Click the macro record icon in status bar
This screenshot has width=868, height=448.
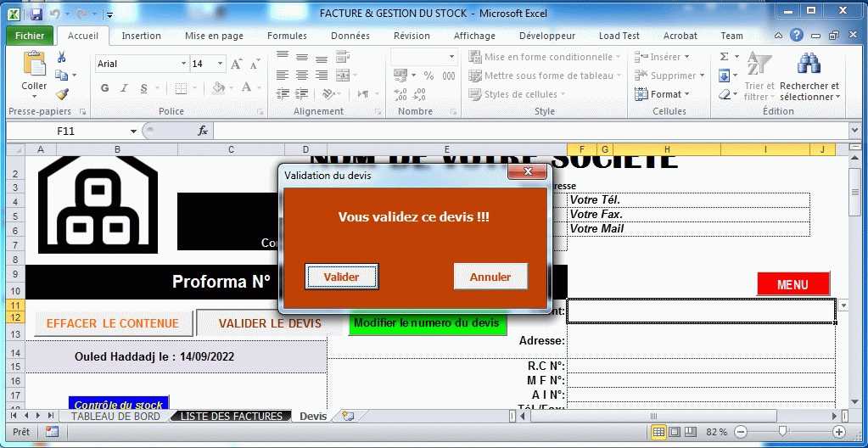click(52, 432)
